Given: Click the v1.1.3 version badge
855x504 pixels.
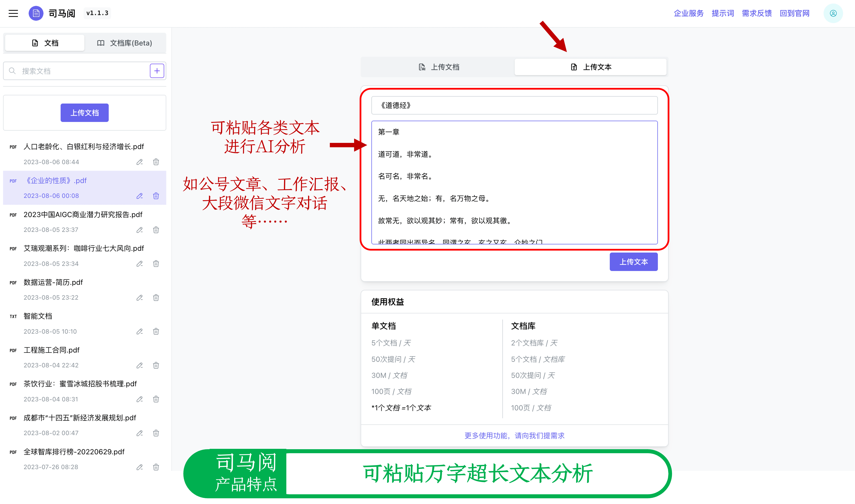Looking at the screenshot, I should click(97, 13).
